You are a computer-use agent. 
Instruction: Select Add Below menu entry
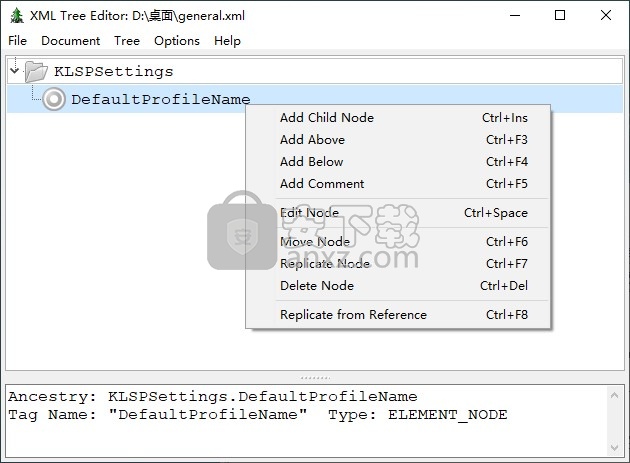pos(398,162)
